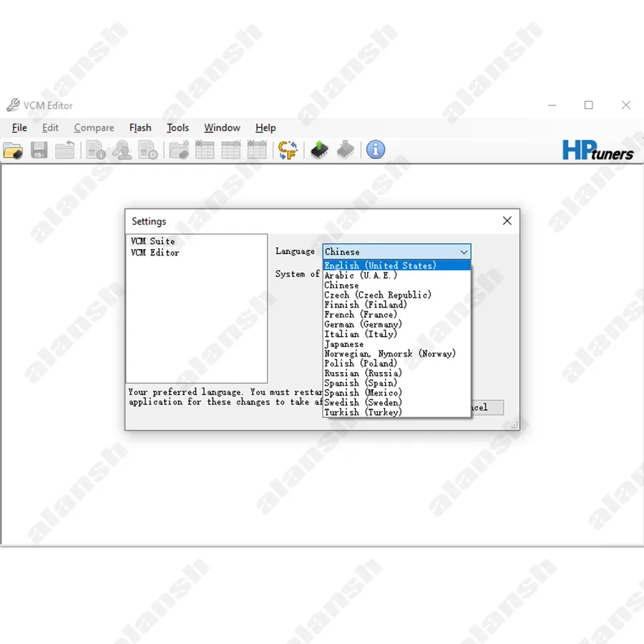The image size is (644, 644).
Task: Select Chinese in the language list
Action: (396, 285)
